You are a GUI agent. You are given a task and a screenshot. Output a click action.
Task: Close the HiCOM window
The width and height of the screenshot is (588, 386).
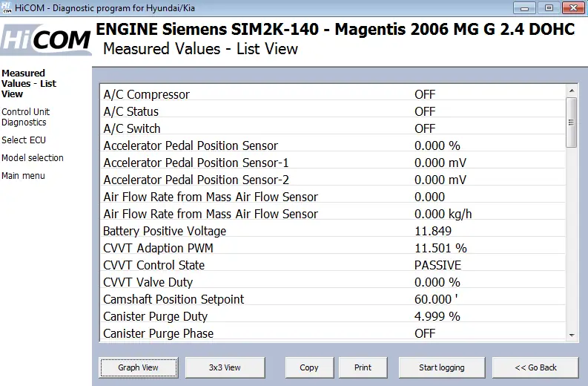click(x=573, y=8)
